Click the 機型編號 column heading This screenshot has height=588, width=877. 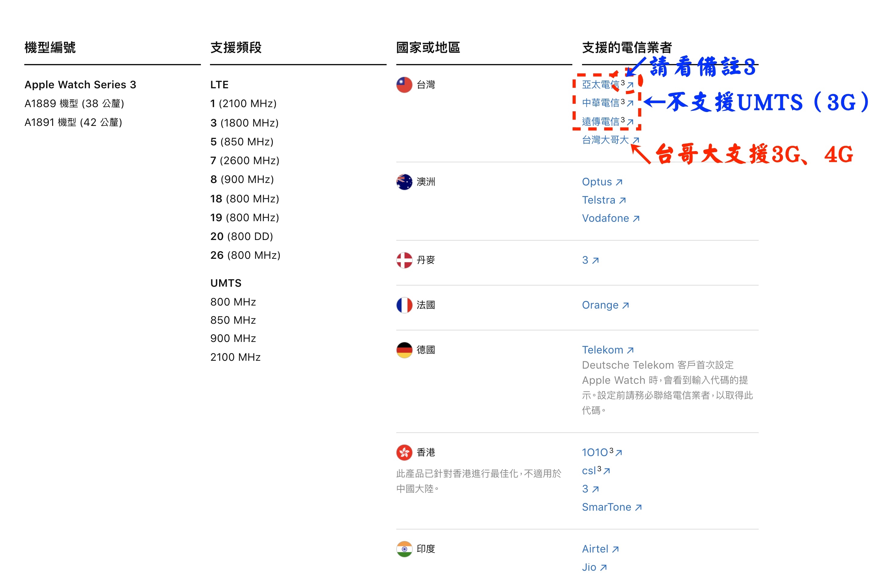coord(50,48)
